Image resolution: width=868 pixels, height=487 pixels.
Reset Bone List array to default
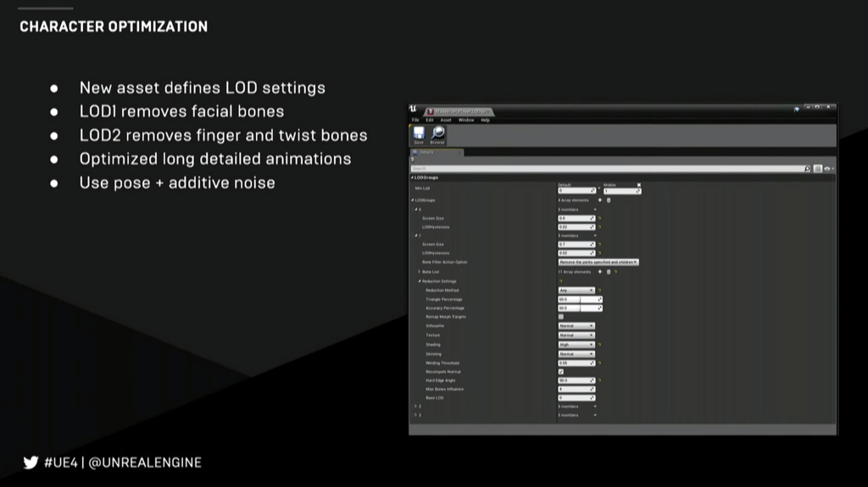615,271
